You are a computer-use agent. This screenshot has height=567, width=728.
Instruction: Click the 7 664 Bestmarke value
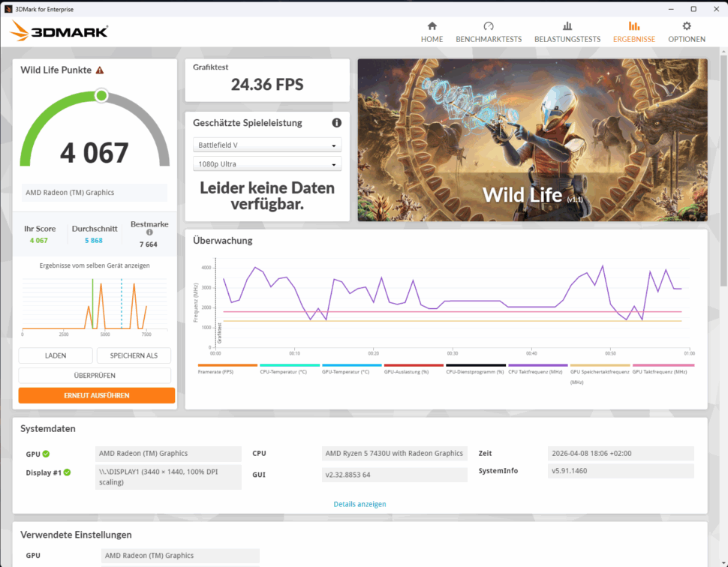click(149, 244)
